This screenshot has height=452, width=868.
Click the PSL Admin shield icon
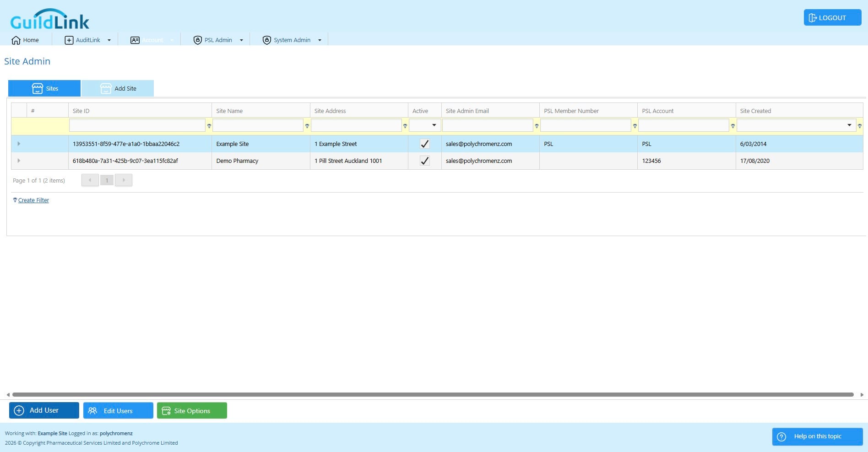198,40
